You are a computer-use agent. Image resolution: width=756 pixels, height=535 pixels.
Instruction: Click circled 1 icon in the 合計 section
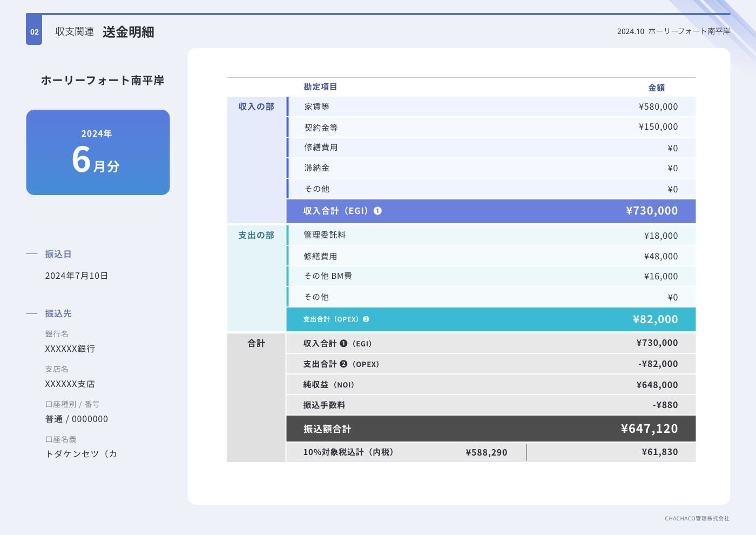point(343,344)
